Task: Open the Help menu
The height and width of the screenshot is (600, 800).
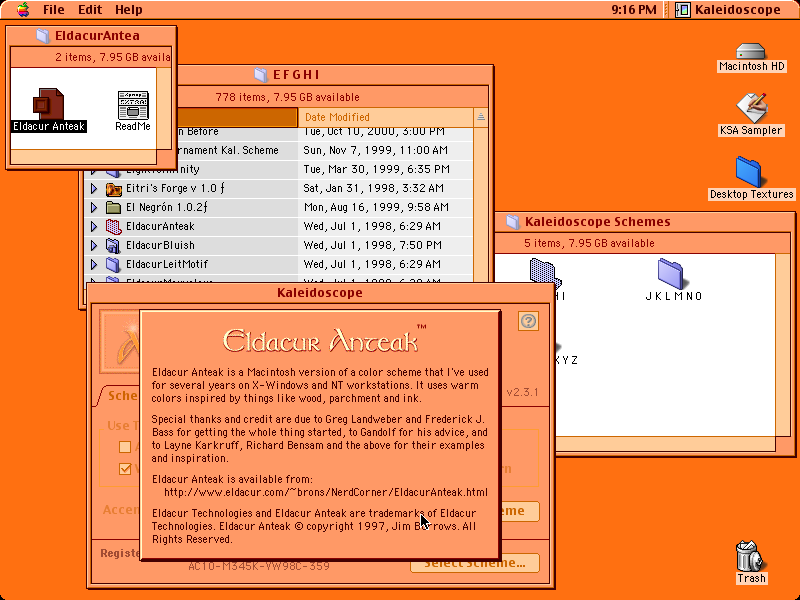Action: coord(129,10)
